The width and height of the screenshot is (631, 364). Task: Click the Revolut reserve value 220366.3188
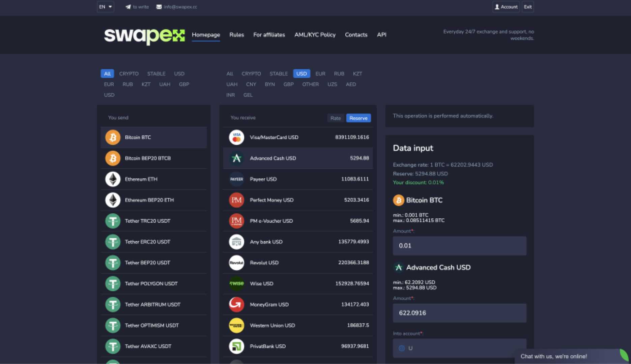click(x=353, y=263)
